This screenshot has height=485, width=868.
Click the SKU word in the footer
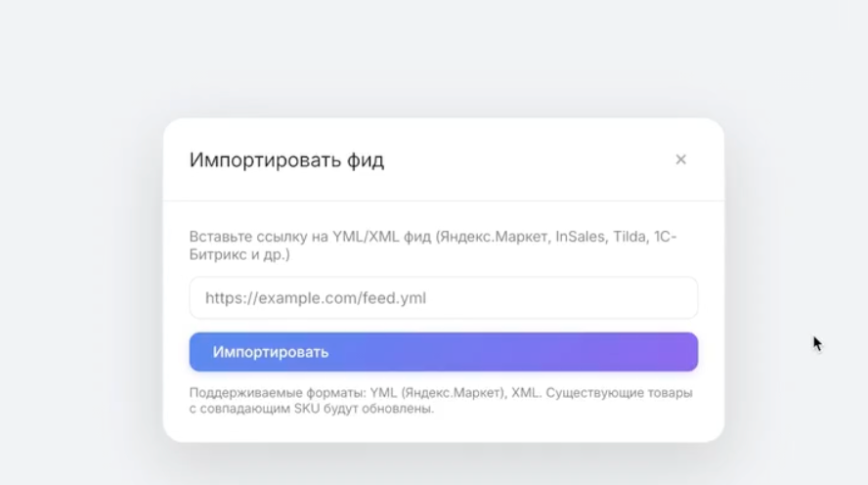click(307, 409)
